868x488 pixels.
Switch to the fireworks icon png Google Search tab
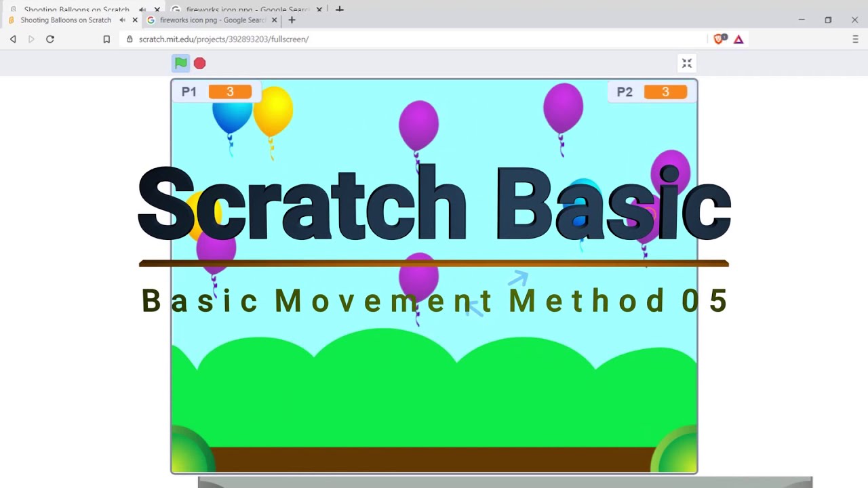point(212,20)
